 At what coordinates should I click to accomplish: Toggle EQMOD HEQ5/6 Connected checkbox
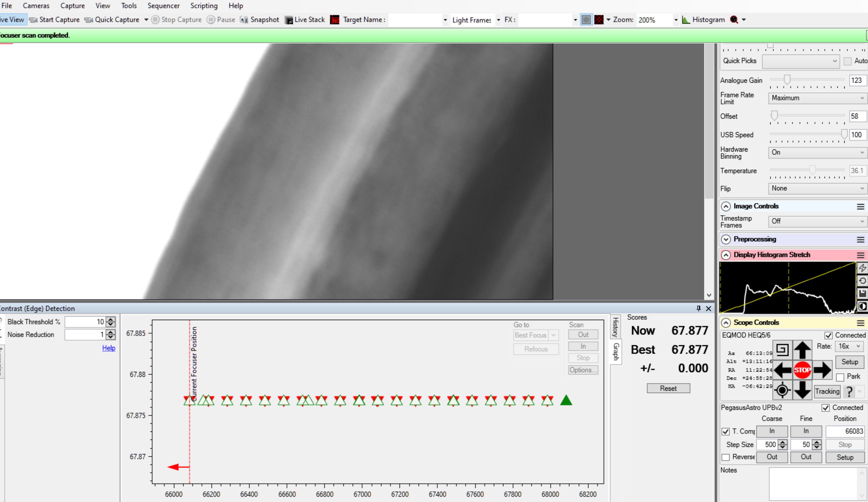point(828,335)
